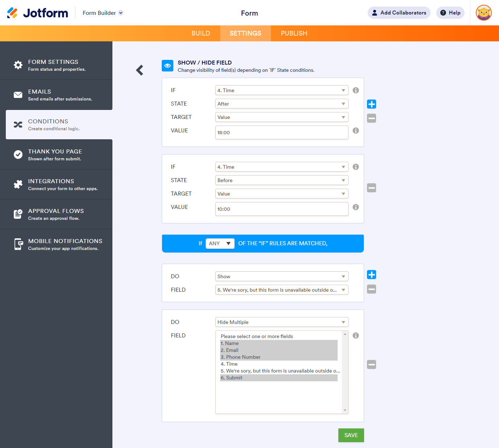The width and height of the screenshot is (499, 448).
Task: Click the info icon beside 10:00 value
Action: [x=356, y=207]
